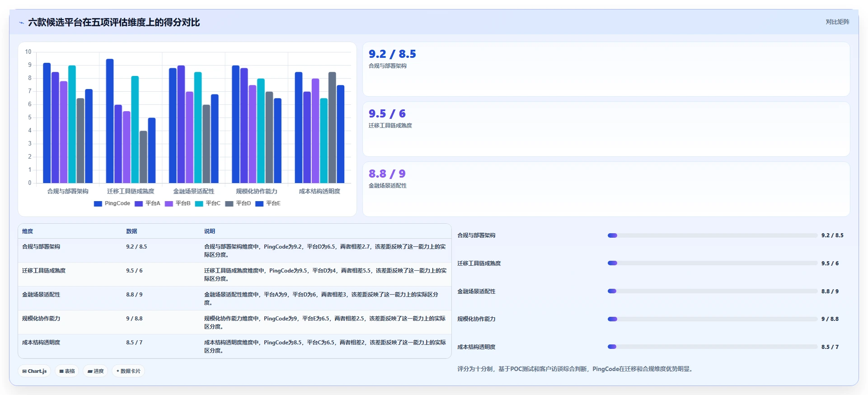This screenshot has width=868, height=395.
Task: Click progress label 规模化协作能力
Action: (x=476, y=319)
